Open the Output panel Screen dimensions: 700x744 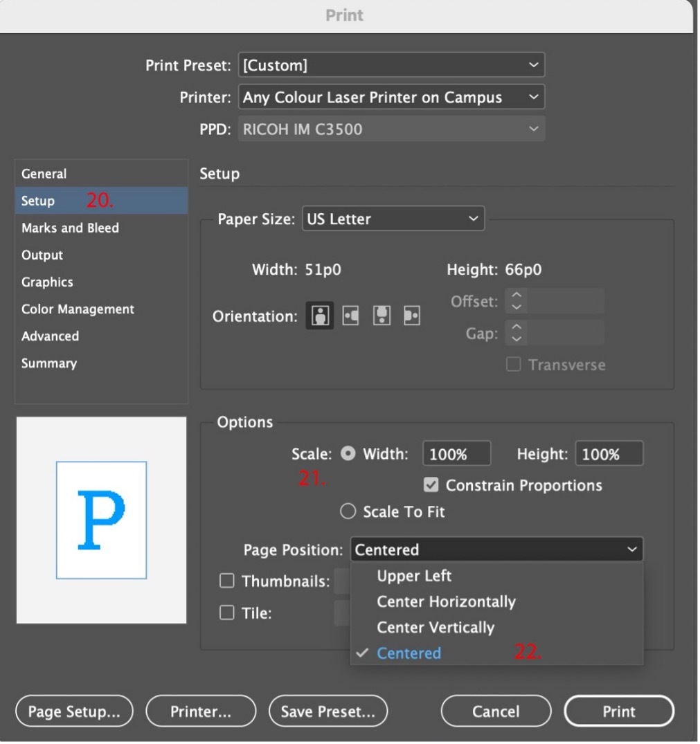click(x=102, y=255)
